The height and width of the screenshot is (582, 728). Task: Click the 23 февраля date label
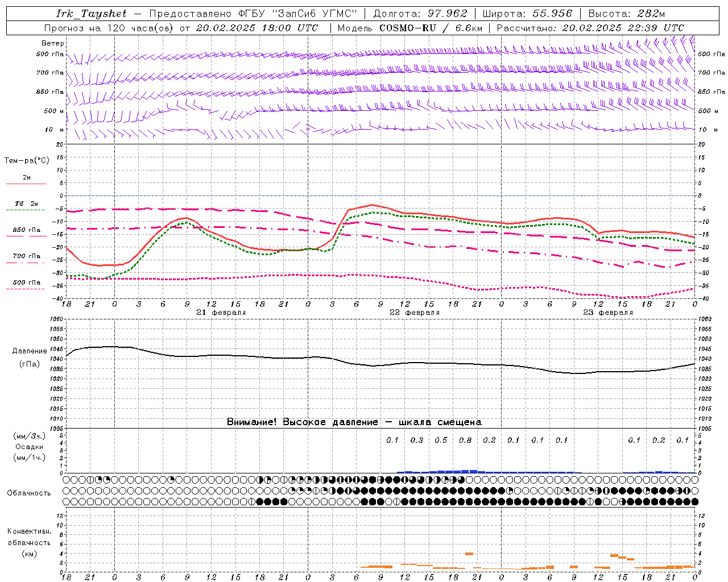click(607, 313)
